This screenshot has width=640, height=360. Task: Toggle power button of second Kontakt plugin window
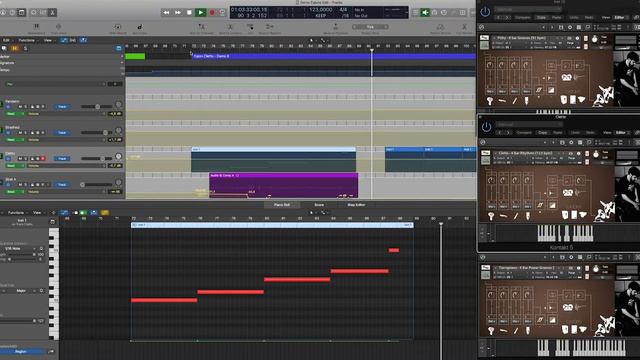[486, 127]
